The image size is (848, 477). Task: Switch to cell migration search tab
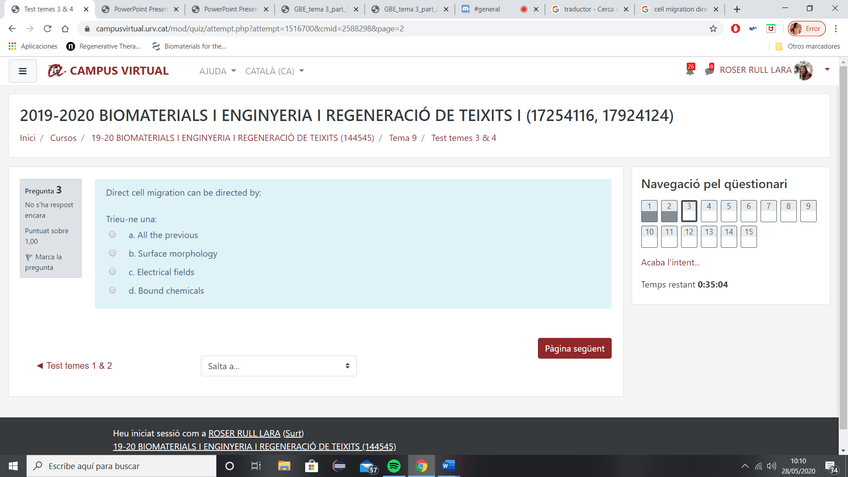(x=678, y=9)
